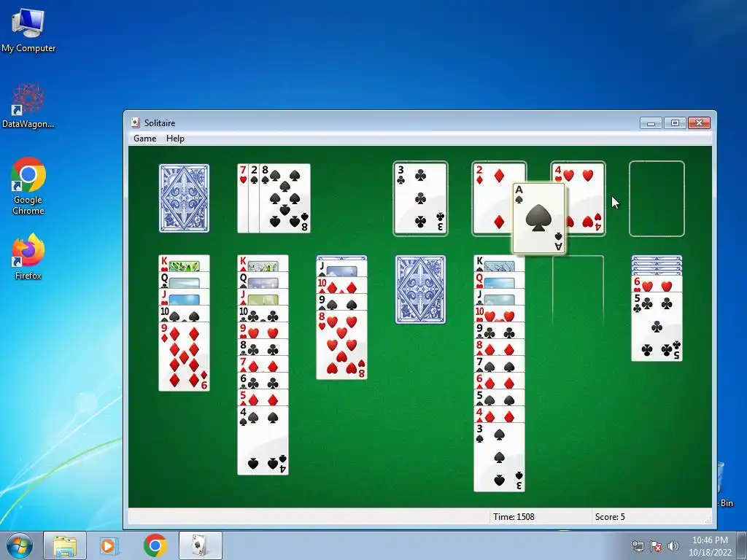The image size is (747, 560).
Task: Select the 9 of hearts in second column
Action: [x=263, y=330]
